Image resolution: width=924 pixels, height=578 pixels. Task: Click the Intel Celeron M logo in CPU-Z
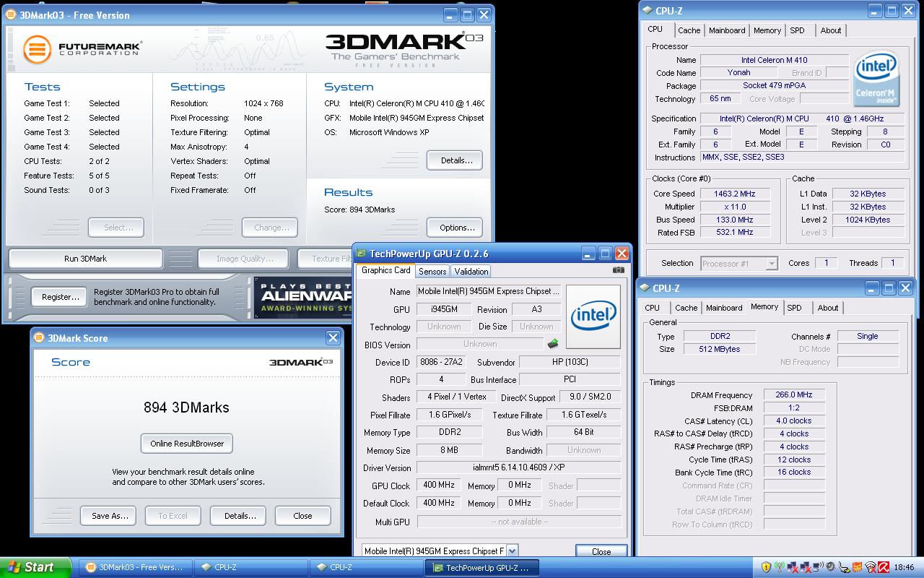tap(876, 78)
